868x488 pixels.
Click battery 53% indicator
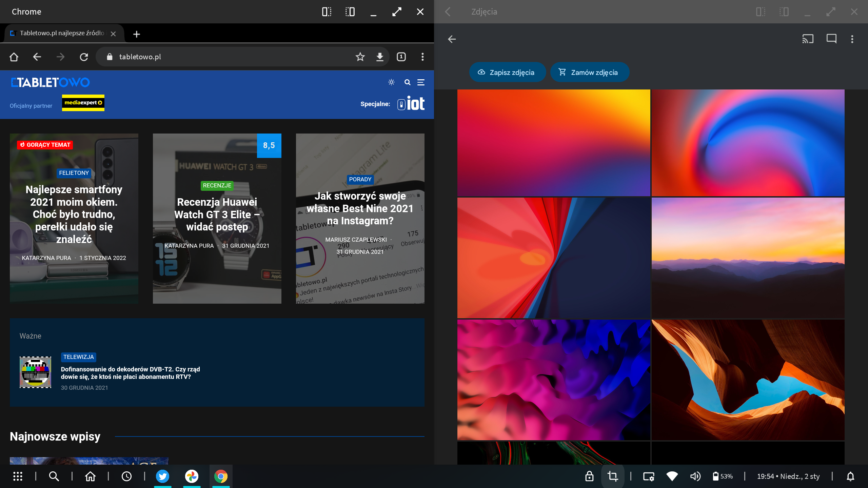coord(723,476)
